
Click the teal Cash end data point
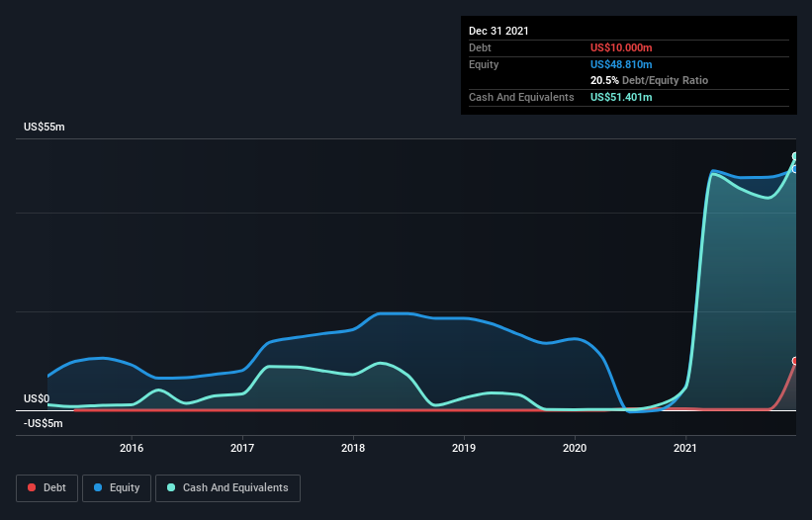[x=795, y=156]
